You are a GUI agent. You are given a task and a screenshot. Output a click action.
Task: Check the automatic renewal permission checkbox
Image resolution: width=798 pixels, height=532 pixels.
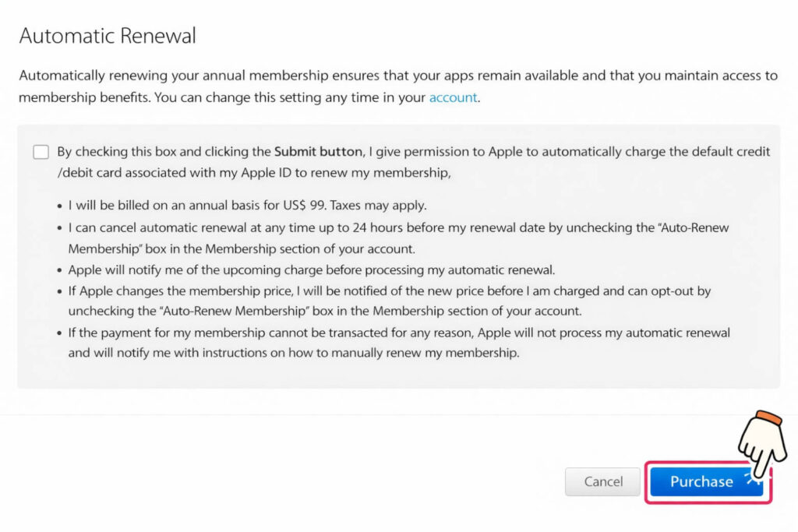click(41, 152)
